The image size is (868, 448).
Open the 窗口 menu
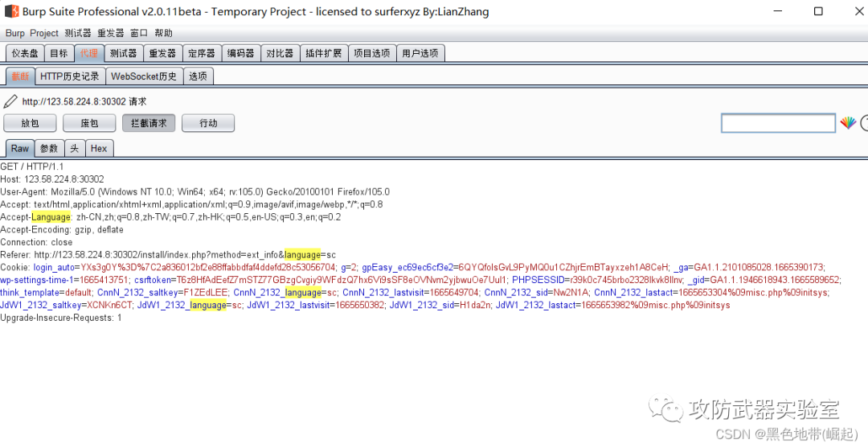139,33
